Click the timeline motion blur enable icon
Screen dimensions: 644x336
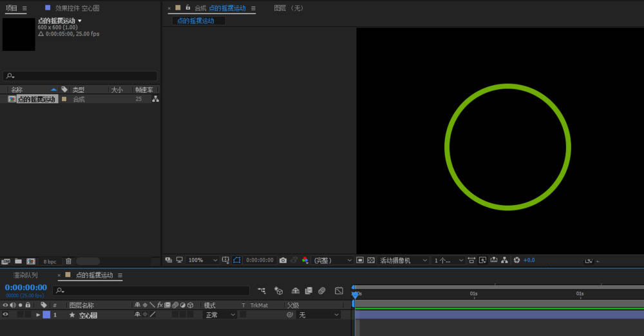pyautogui.click(x=321, y=291)
